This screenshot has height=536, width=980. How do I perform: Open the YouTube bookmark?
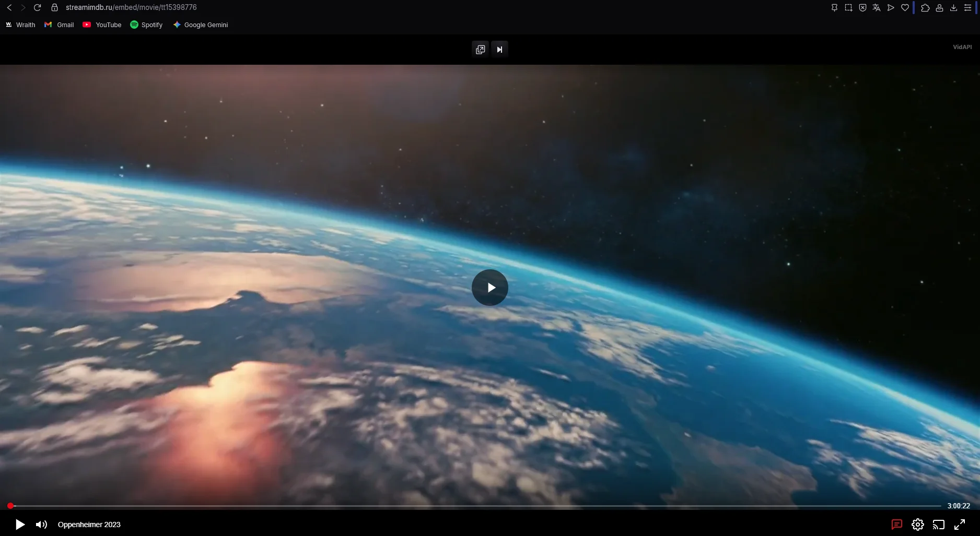point(102,25)
